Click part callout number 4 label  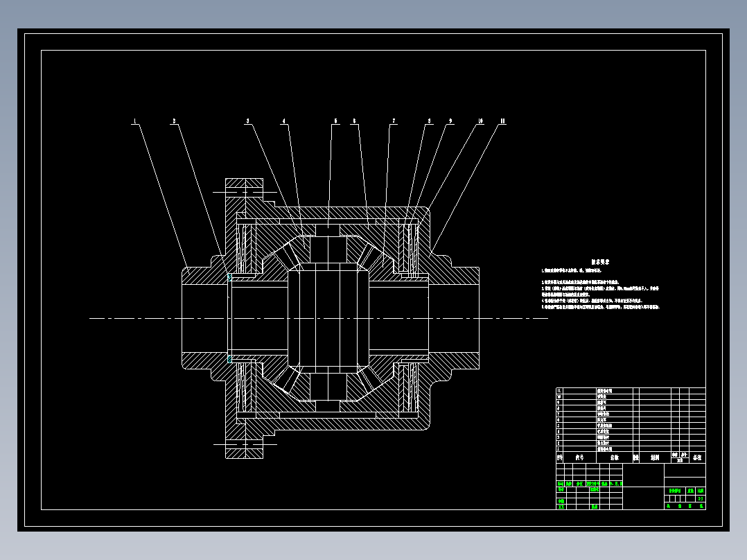[x=284, y=121]
